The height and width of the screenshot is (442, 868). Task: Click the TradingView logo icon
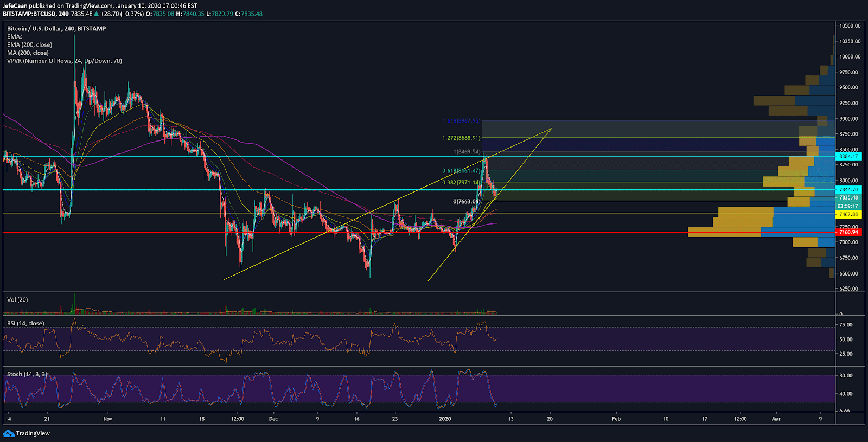[x=9, y=433]
